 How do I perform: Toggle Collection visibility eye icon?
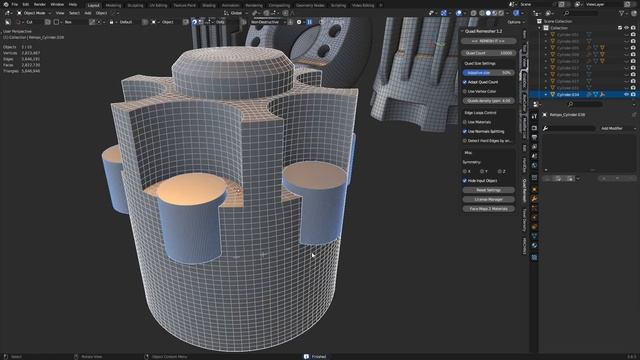click(627, 28)
